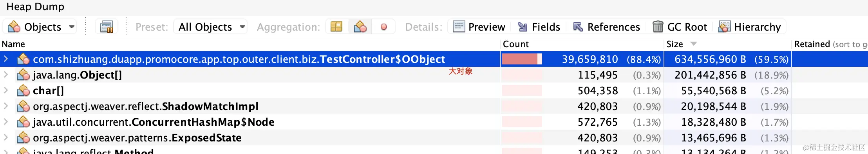Select the org.aspectj.weaver.patterns.ExposedState row
868x154 pixels.
pyautogui.click(x=434, y=138)
